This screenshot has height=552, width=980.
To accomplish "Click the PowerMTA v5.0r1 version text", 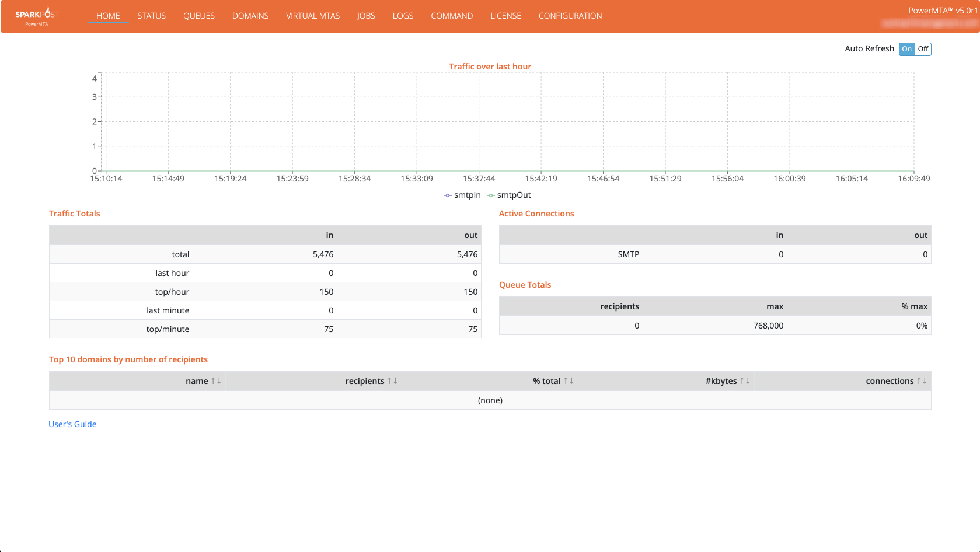I will click(943, 11).
